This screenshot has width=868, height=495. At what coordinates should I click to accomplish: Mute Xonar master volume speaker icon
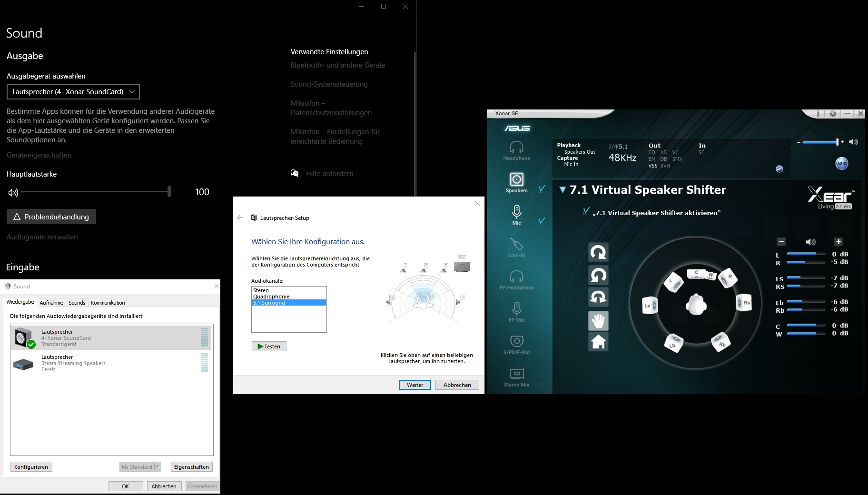click(x=853, y=142)
